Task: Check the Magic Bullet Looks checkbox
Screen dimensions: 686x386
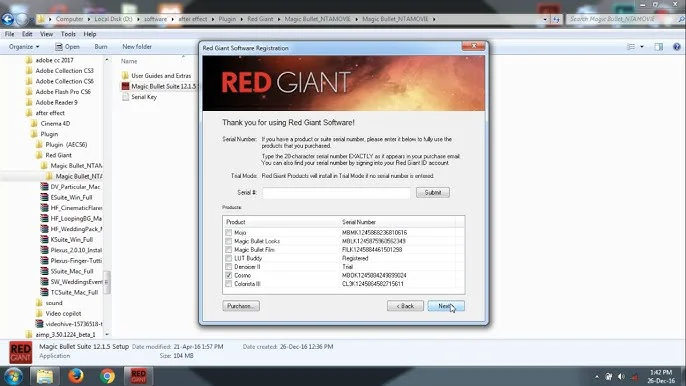Action: pos(228,241)
